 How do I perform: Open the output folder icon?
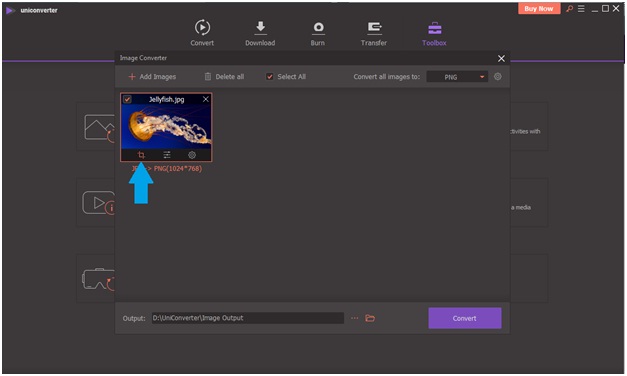(x=370, y=318)
